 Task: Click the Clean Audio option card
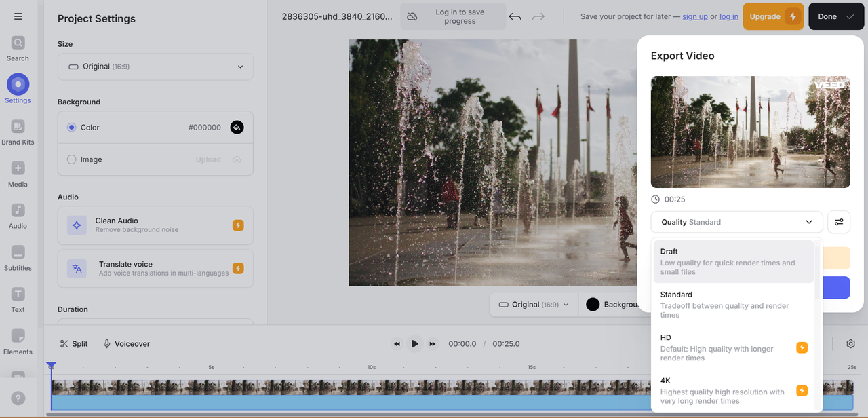click(155, 225)
